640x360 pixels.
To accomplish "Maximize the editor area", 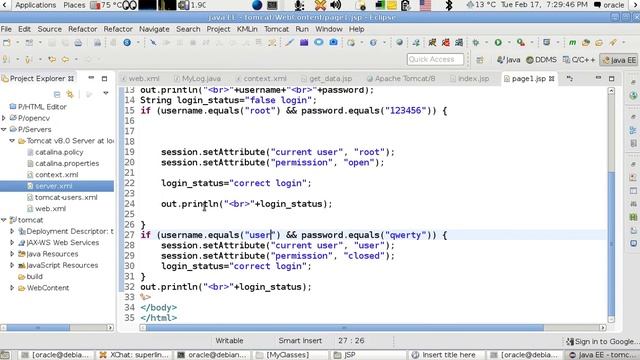I will coord(611,78).
